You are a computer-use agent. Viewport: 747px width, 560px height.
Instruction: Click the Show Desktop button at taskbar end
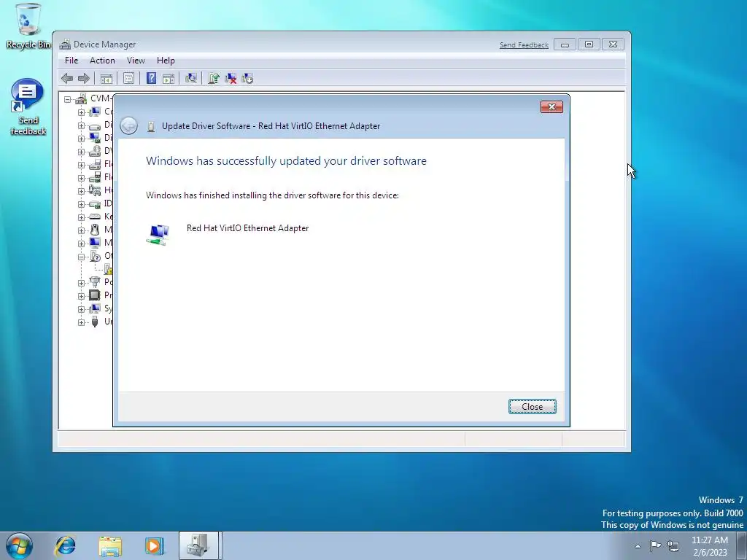click(x=741, y=545)
